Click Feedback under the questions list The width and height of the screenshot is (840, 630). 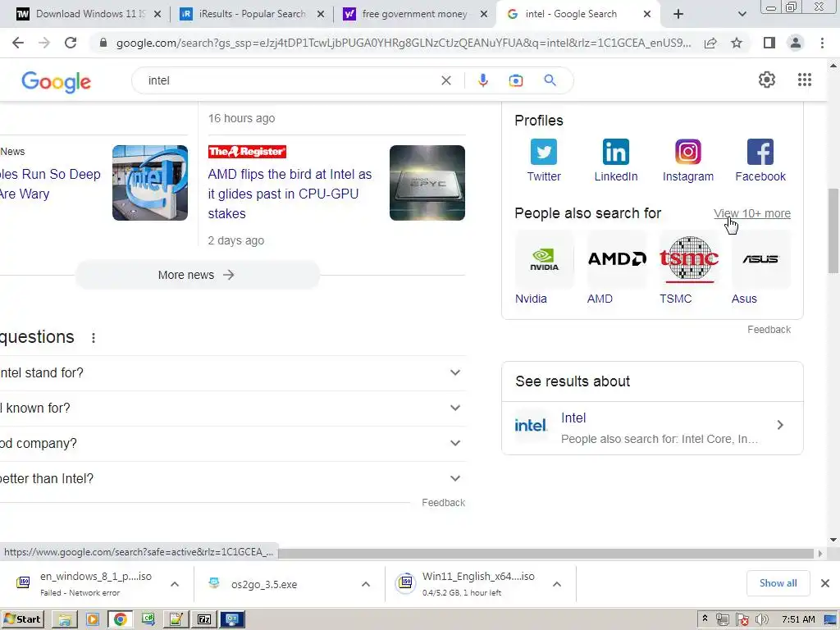pyautogui.click(x=443, y=503)
